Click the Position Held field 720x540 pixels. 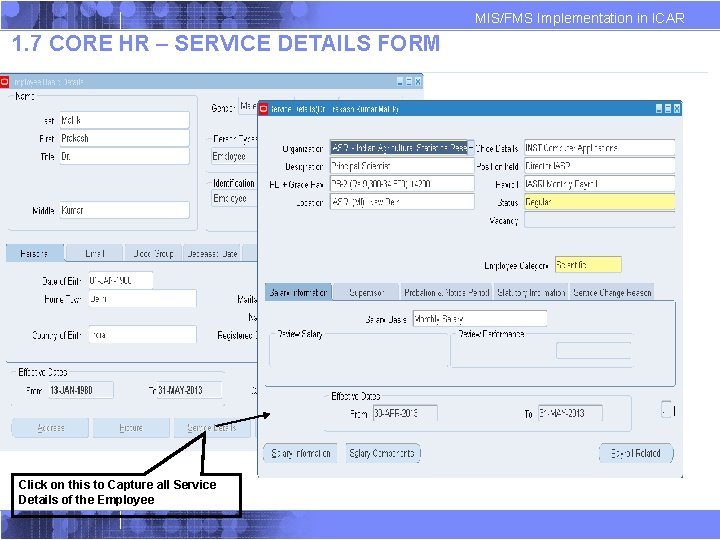pos(599,166)
